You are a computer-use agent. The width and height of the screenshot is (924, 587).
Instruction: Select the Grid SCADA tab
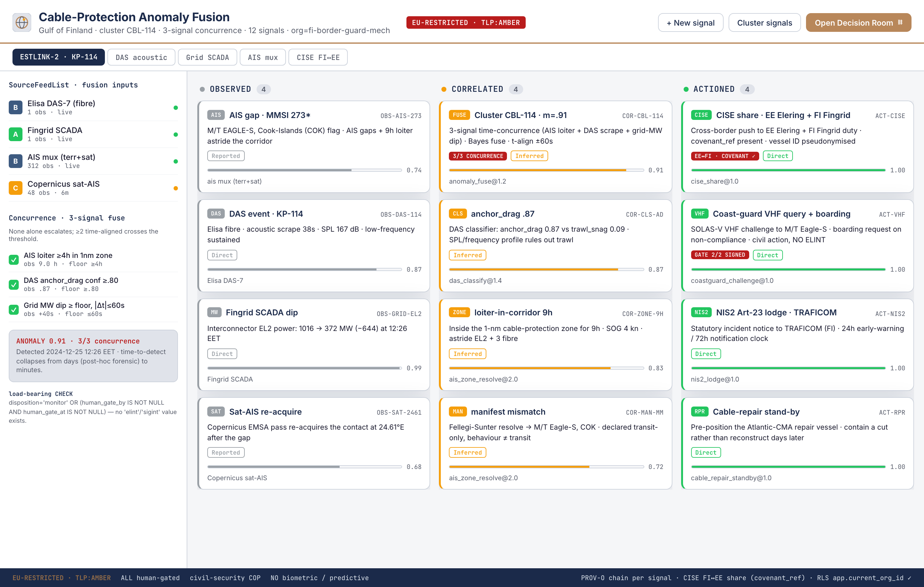point(207,57)
